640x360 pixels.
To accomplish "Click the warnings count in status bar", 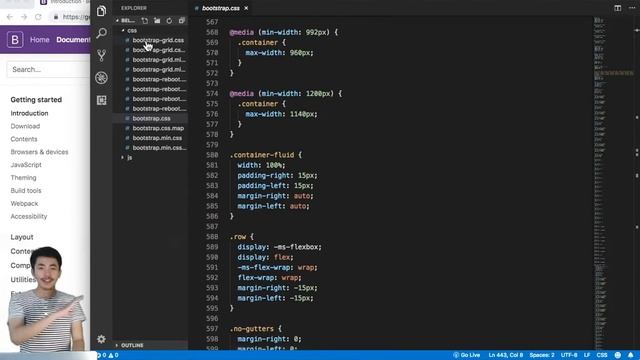I will pyautogui.click(x=113, y=355).
